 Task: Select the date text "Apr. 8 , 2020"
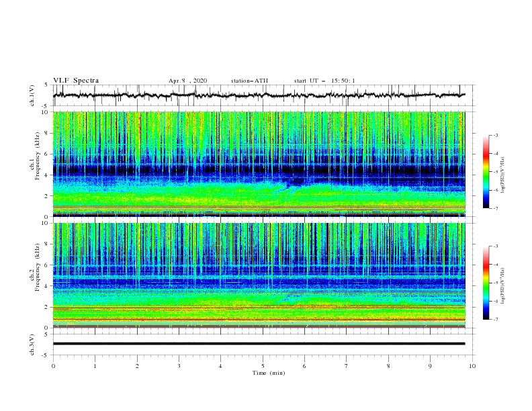pos(187,81)
